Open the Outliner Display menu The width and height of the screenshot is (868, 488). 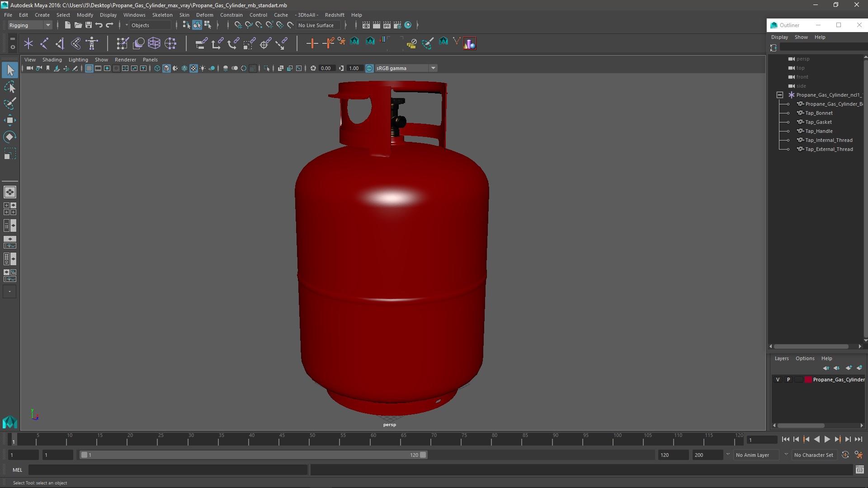click(x=779, y=37)
